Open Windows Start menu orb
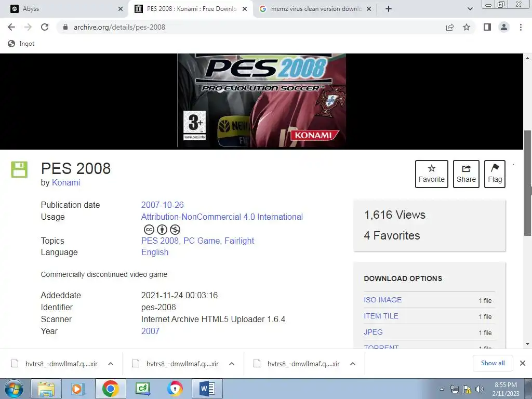532x399 pixels. (x=14, y=389)
